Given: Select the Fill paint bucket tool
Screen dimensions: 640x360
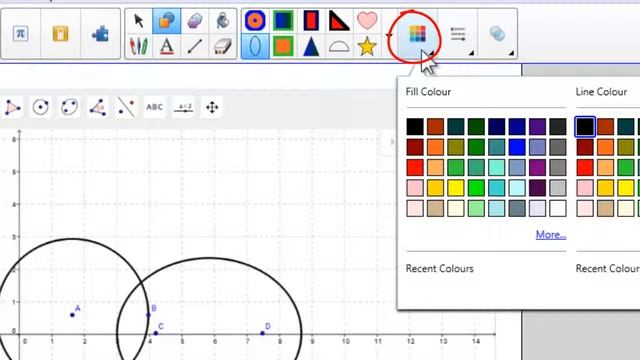Looking at the screenshot, I should click(x=223, y=20).
